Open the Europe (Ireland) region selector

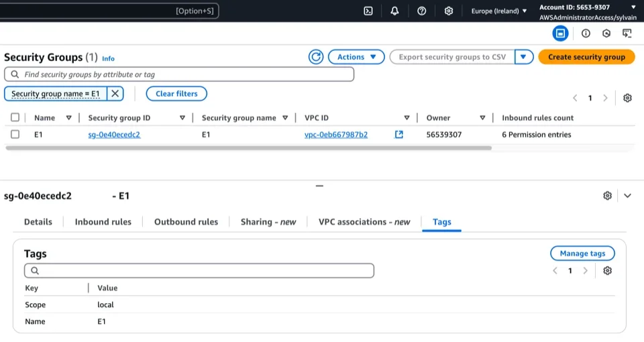click(498, 11)
